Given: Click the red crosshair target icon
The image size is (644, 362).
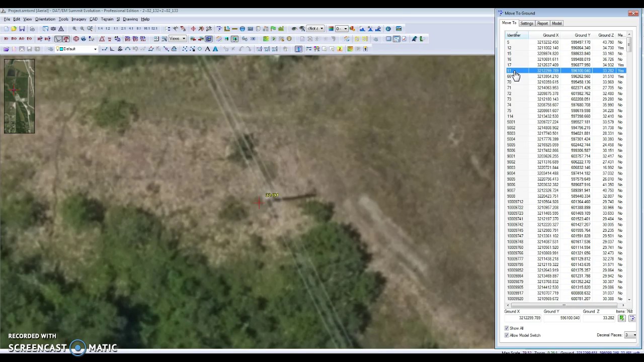Looking at the screenshot, I should [193, 29].
